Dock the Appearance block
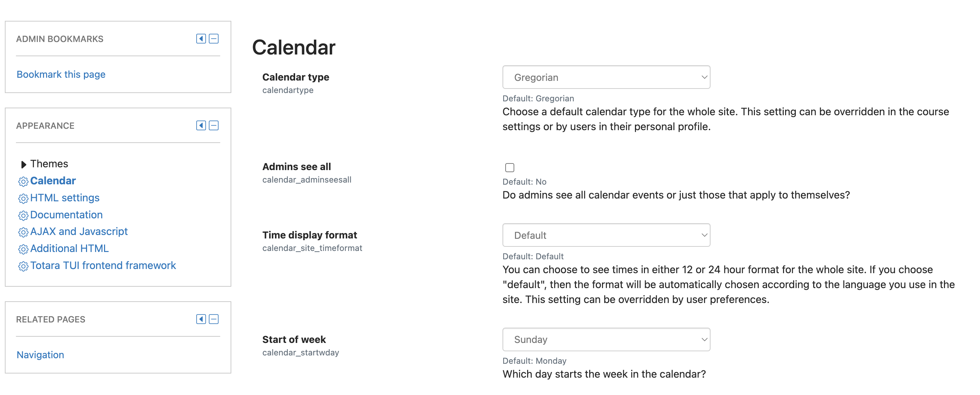 [201, 125]
